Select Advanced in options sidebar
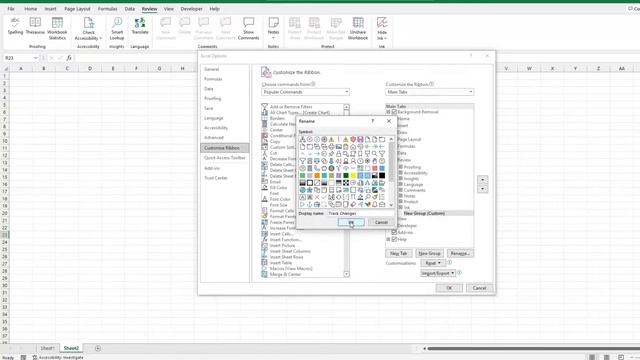The image size is (640, 360). click(214, 138)
